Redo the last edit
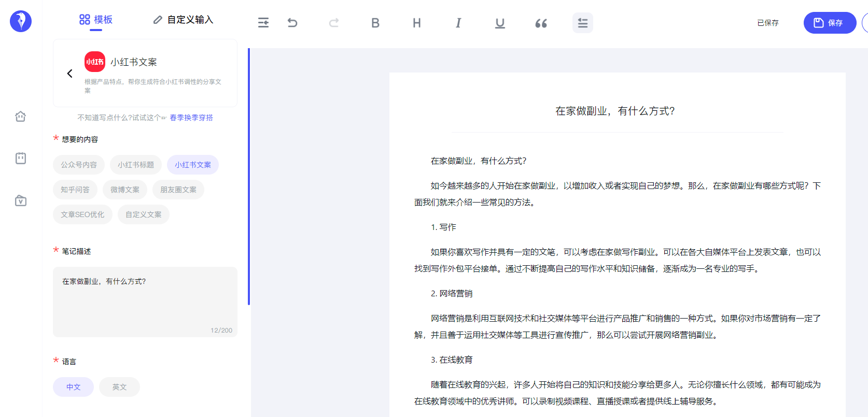 coord(334,23)
